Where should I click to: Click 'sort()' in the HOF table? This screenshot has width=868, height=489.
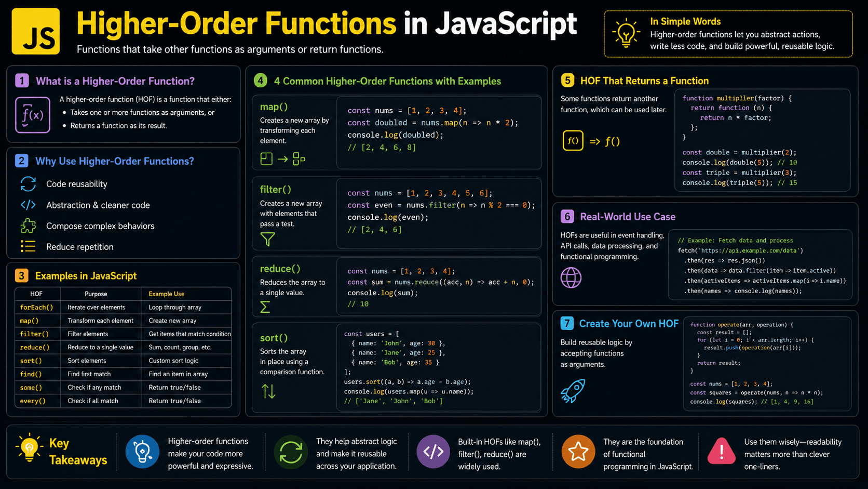click(31, 361)
